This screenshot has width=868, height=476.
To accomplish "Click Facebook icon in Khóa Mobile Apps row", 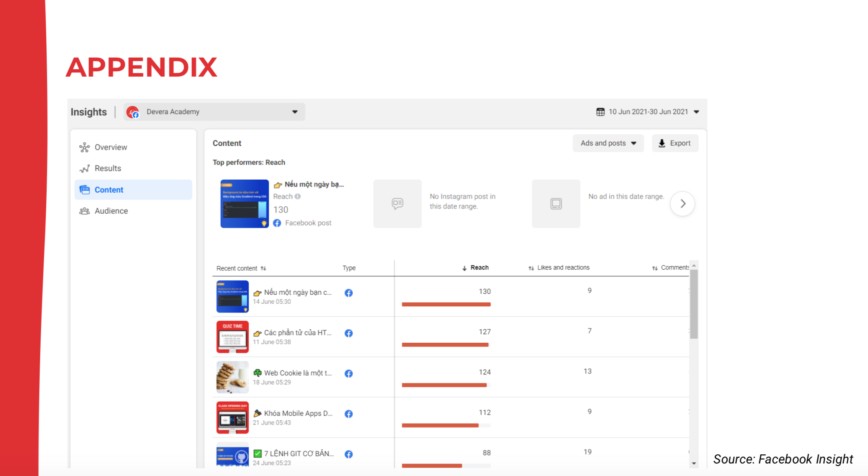I will 348,414.
